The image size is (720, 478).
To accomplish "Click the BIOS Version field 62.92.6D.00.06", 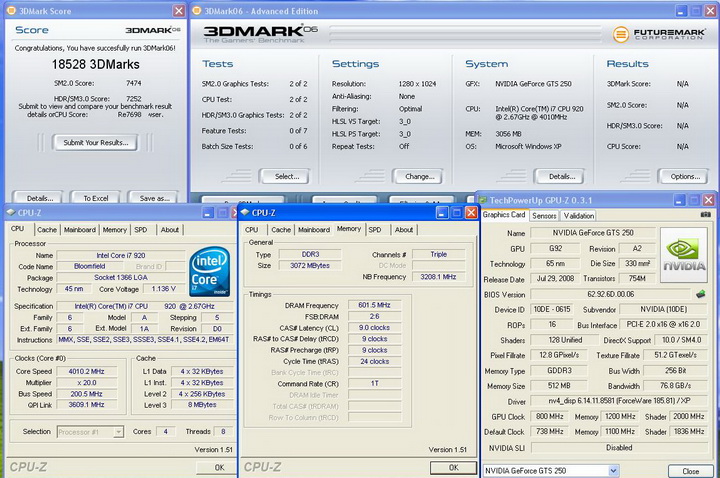I will click(x=610, y=294).
